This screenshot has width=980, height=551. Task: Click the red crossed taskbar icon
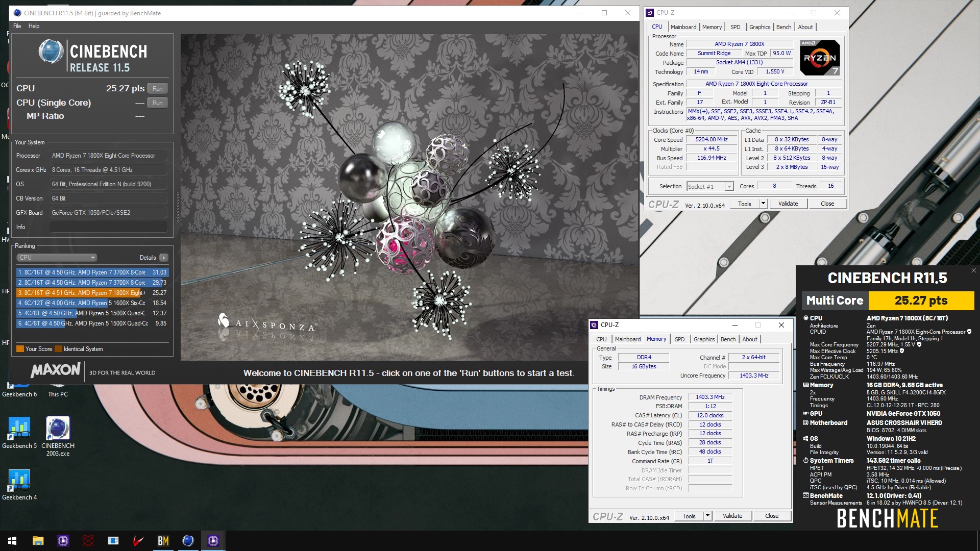pos(88,541)
